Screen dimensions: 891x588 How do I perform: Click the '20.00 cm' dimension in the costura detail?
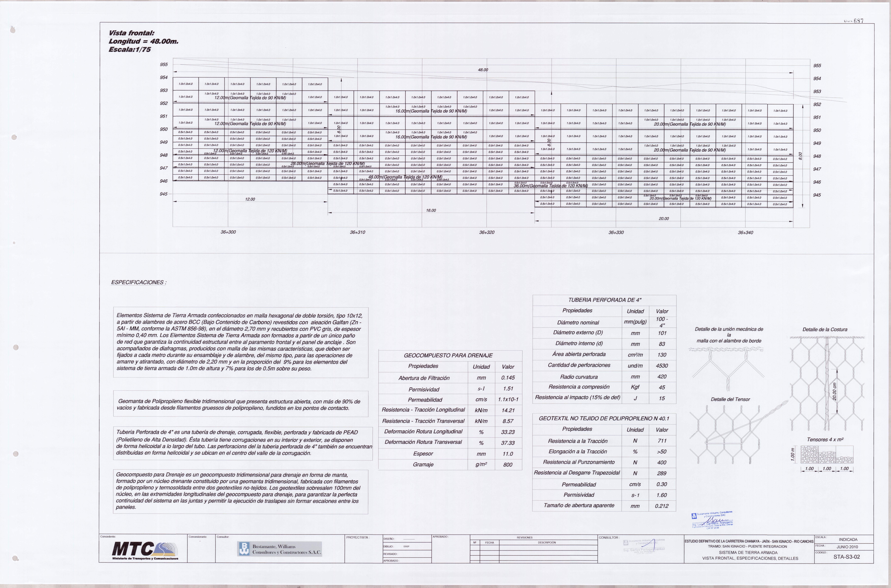click(x=834, y=391)
